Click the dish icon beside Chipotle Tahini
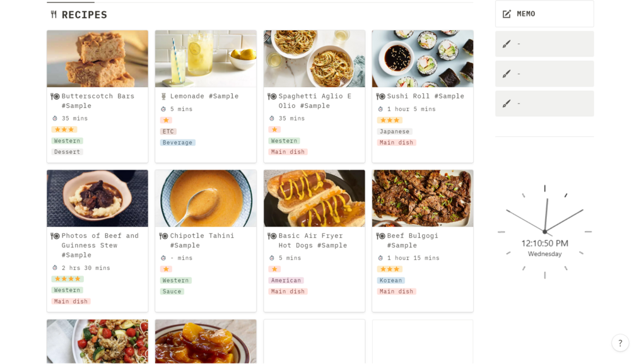This screenshot has width=634, height=364. 163,236
